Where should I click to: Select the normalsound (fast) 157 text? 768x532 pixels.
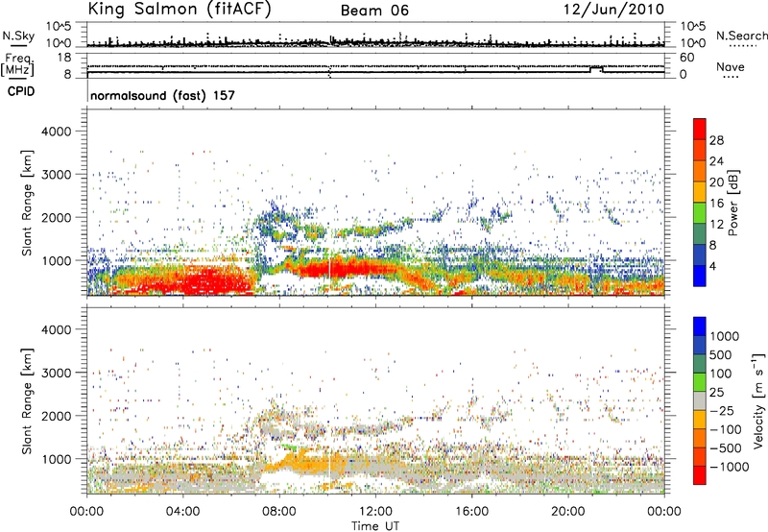click(x=162, y=95)
